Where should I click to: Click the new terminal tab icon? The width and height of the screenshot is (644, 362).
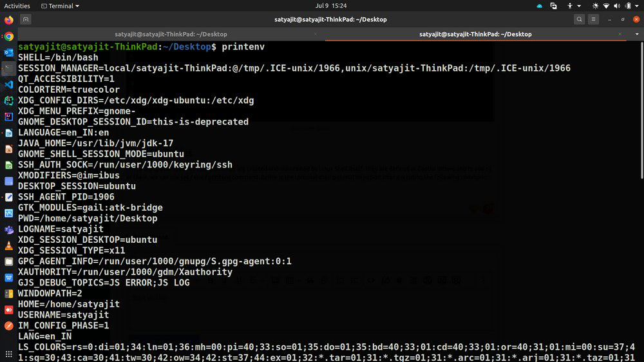click(26, 20)
